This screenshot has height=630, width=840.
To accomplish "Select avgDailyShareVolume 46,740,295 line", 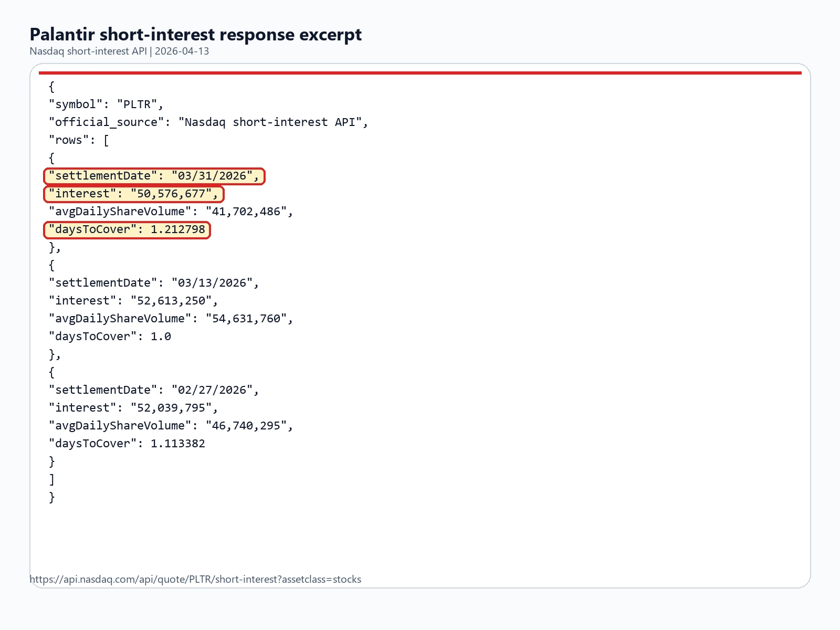I will [x=171, y=426].
